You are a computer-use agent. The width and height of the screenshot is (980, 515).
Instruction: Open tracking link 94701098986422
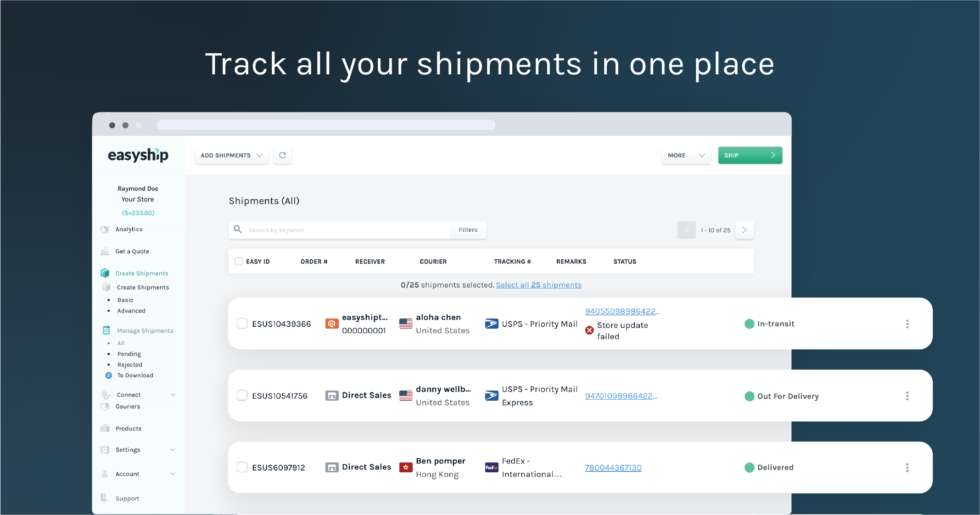[x=621, y=396]
